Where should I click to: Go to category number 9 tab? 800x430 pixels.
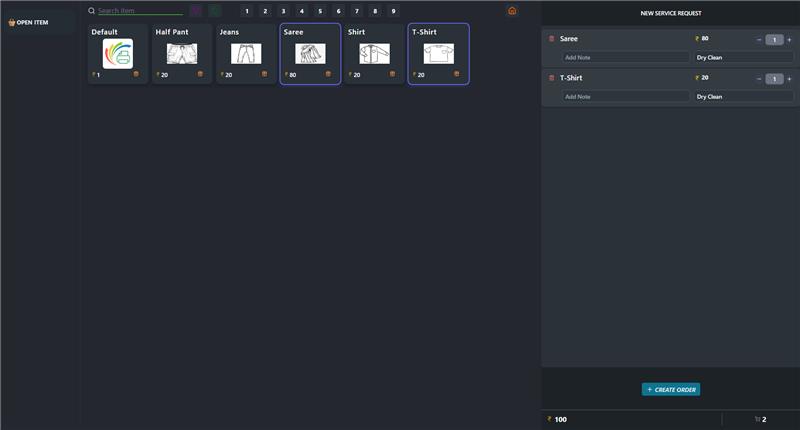point(393,11)
